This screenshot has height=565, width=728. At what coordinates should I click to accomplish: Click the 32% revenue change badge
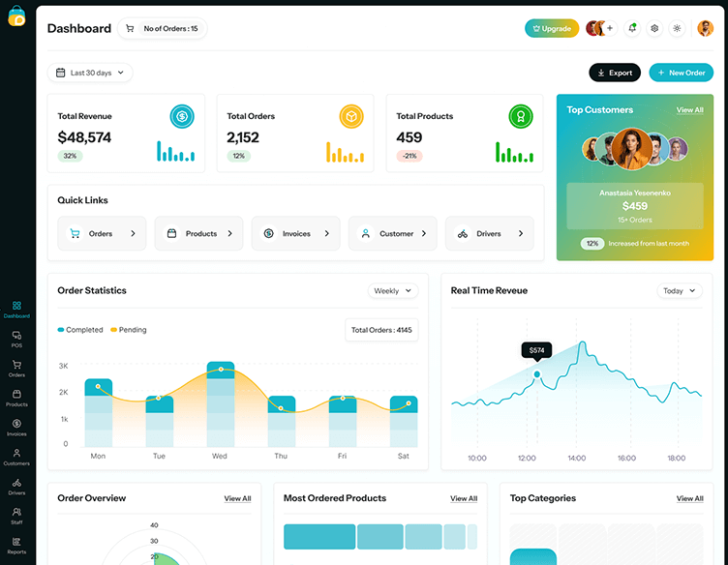tap(70, 156)
